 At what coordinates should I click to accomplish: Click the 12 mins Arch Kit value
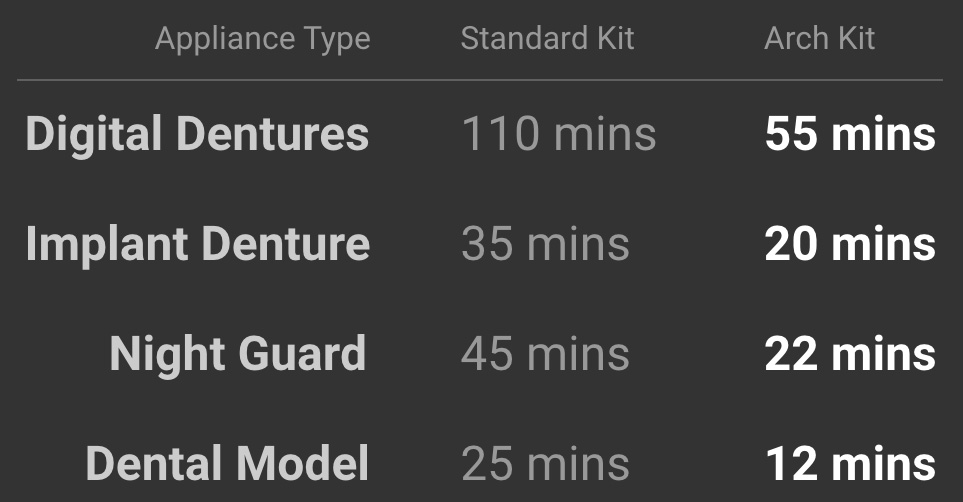(850, 464)
